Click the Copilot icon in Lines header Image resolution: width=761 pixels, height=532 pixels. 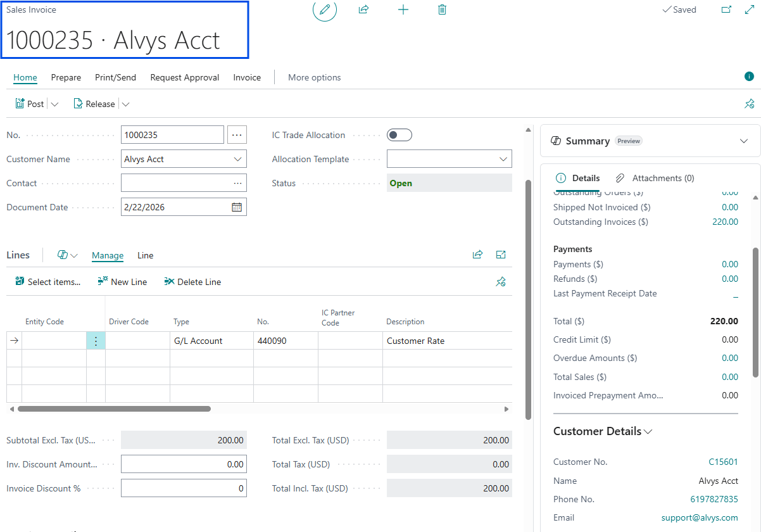coord(62,255)
